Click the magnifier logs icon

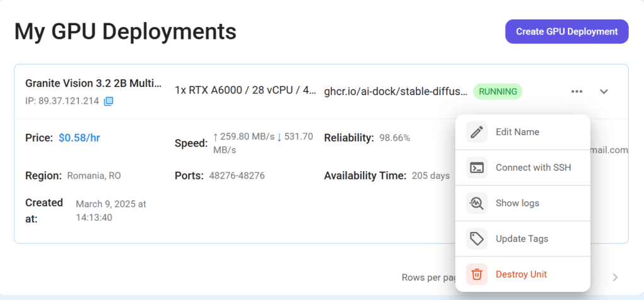tap(477, 203)
